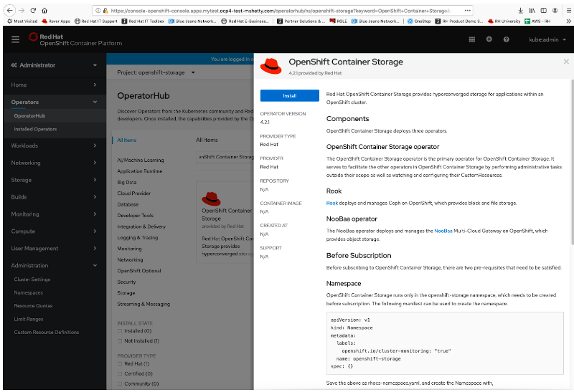Open Project openshift-storage dropdown
This screenshot has height=392, width=574.
(x=156, y=72)
